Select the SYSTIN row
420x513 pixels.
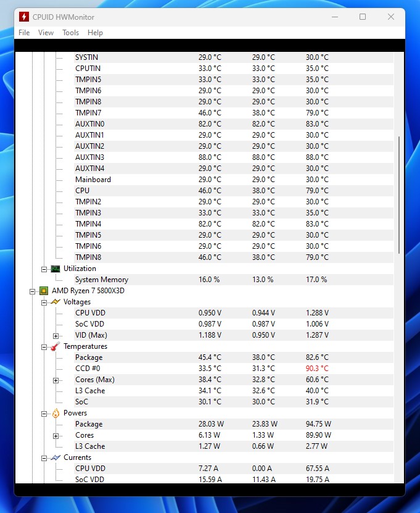tap(234, 57)
